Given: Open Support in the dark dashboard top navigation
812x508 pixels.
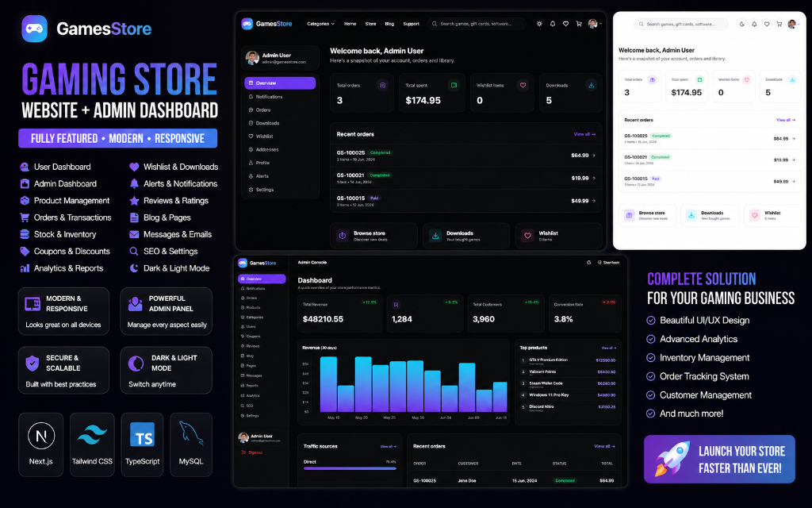Looking at the screenshot, I should pos(412,24).
